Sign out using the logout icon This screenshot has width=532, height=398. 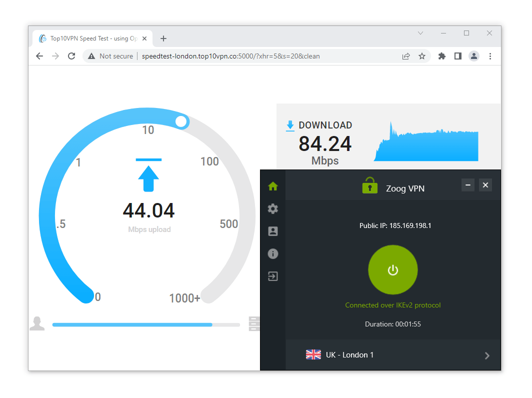point(272,276)
